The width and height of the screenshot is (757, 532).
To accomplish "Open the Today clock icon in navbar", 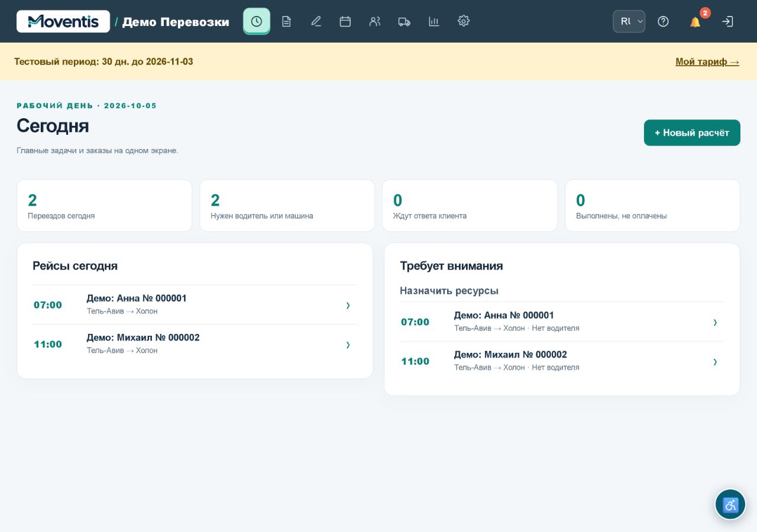I will (257, 21).
